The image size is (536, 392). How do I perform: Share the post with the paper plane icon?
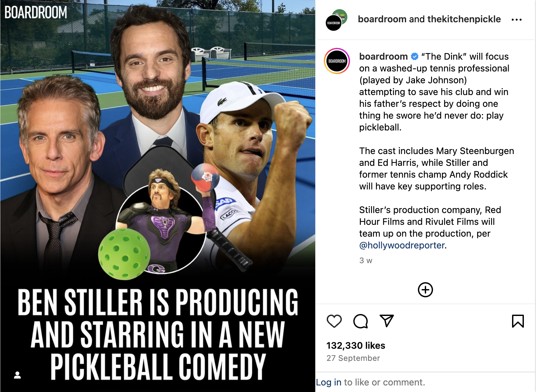[x=386, y=321]
